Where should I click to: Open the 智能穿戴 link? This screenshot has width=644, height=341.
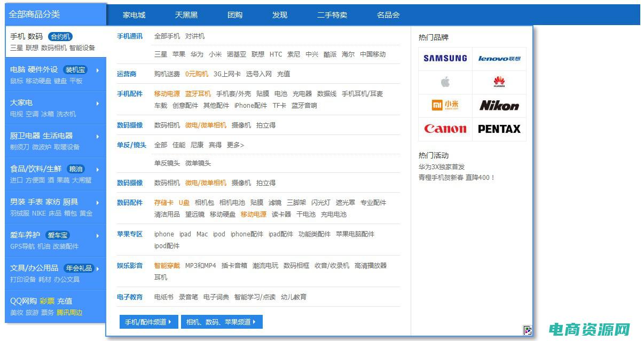pyautogui.click(x=167, y=266)
